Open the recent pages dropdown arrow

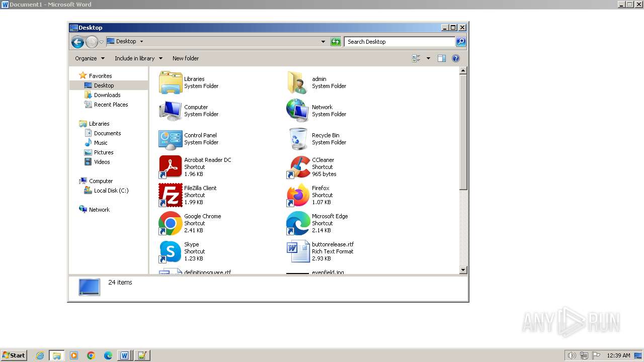coord(101,42)
